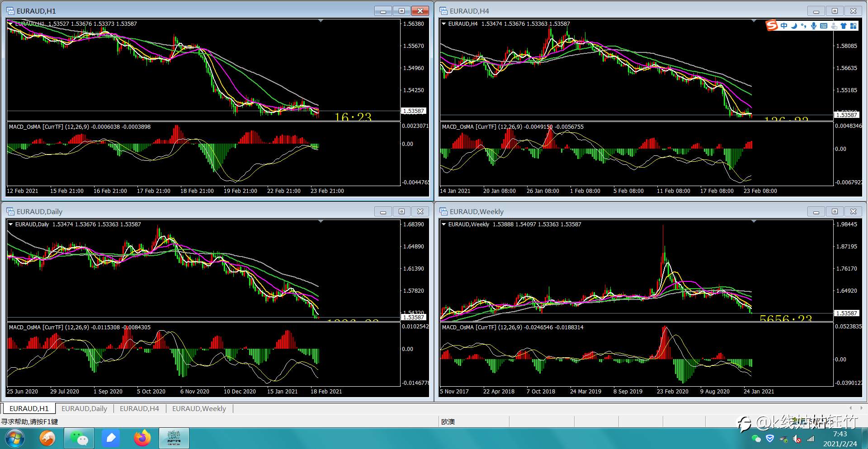Click the chart shift marker atop H4 chart
The height and width of the screenshot is (449, 868).
754,21
